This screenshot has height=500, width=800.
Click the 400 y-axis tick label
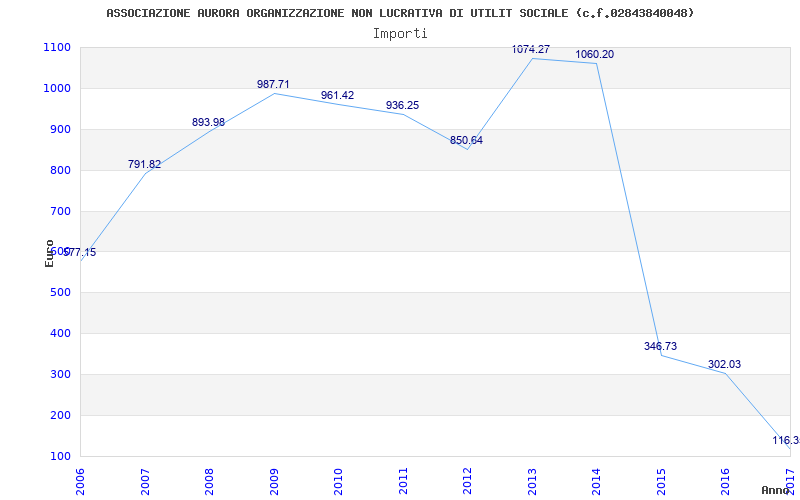coord(63,334)
